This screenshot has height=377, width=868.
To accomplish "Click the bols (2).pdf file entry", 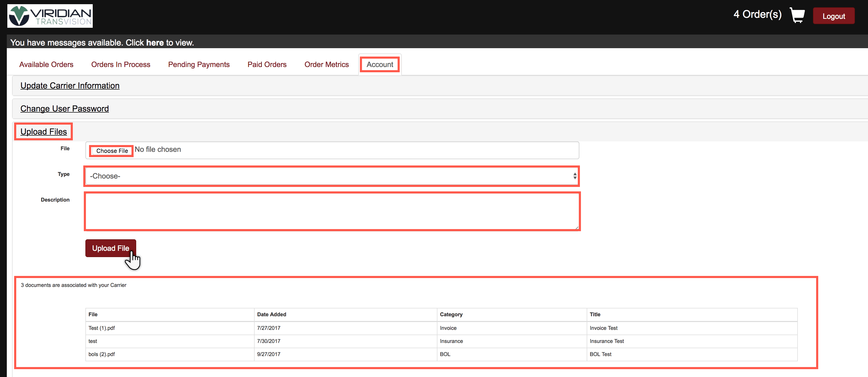I will click(101, 354).
